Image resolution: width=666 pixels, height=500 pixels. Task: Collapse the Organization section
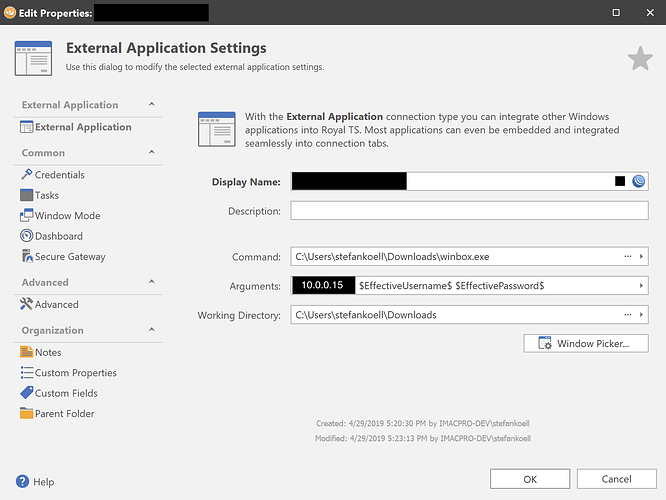tap(151, 330)
